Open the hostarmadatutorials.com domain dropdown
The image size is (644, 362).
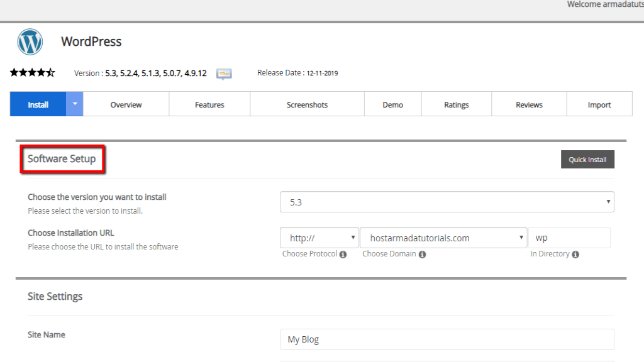tap(443, 238)
